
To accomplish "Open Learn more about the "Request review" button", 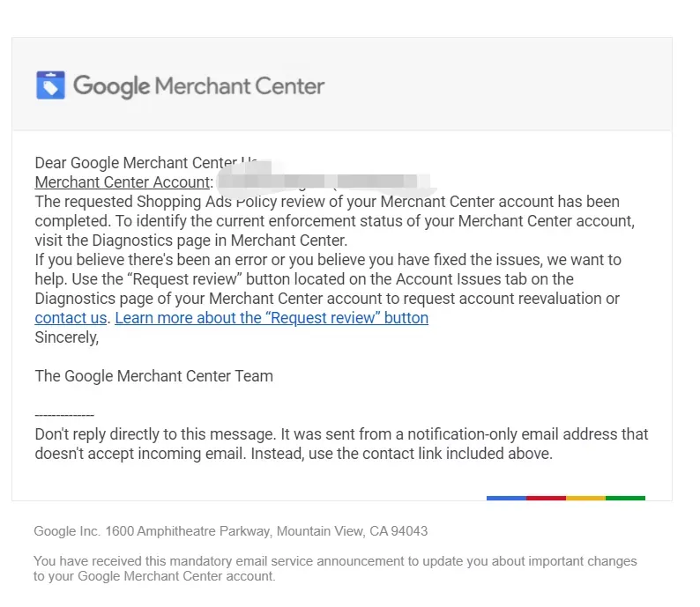I will point(272,318).
